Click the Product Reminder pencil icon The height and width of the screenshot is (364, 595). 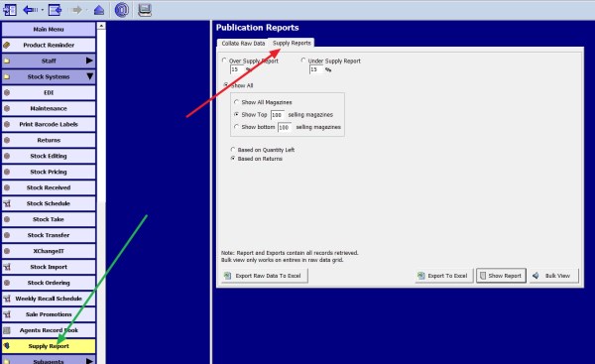click(x=7, y=46)
